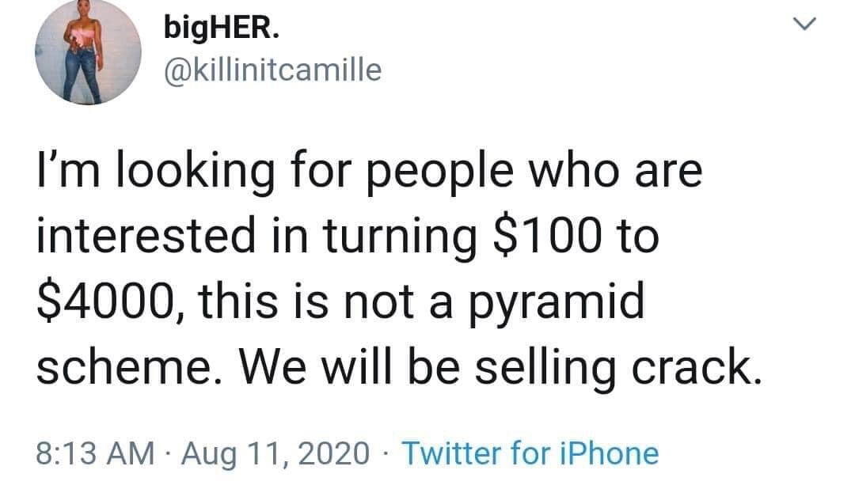Image resolution: width=855 pixels, height=504 pixels.
Task: Click the @killinitcamille handle
Action: tap(272, 71)
